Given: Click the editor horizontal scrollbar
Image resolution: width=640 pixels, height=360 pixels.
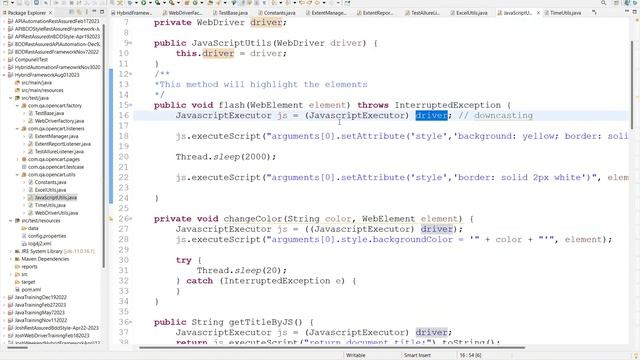Looking at the screenshot, I should click(x=332, y=348).
